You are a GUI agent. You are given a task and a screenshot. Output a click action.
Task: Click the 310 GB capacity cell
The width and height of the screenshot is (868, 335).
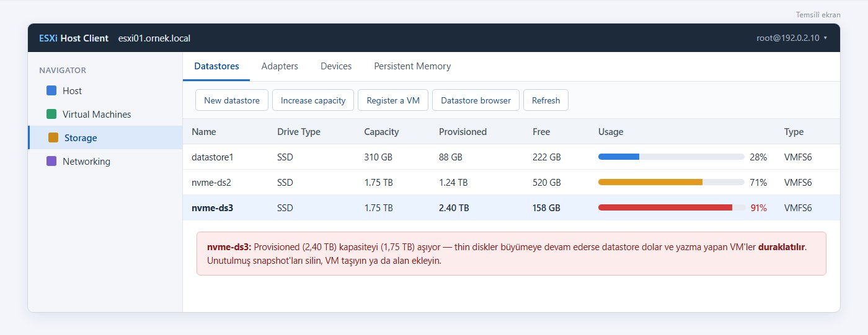(378, 157)
